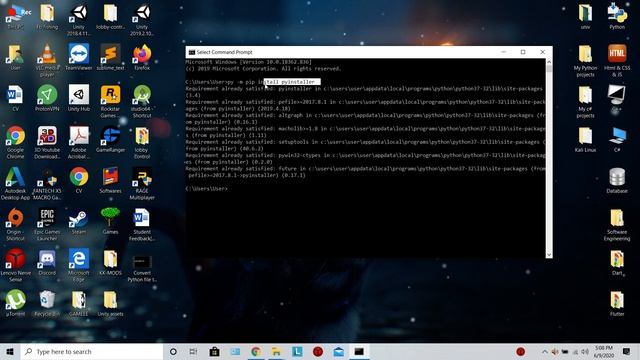Launch Microsoft Edge desktop shortcut
This screenshot has height=360, width=640.
(78, 265)
